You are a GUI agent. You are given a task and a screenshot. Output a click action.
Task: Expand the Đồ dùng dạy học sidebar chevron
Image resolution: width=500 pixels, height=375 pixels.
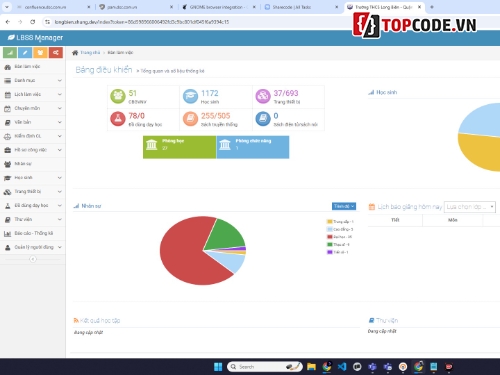(x=60, y=205)
